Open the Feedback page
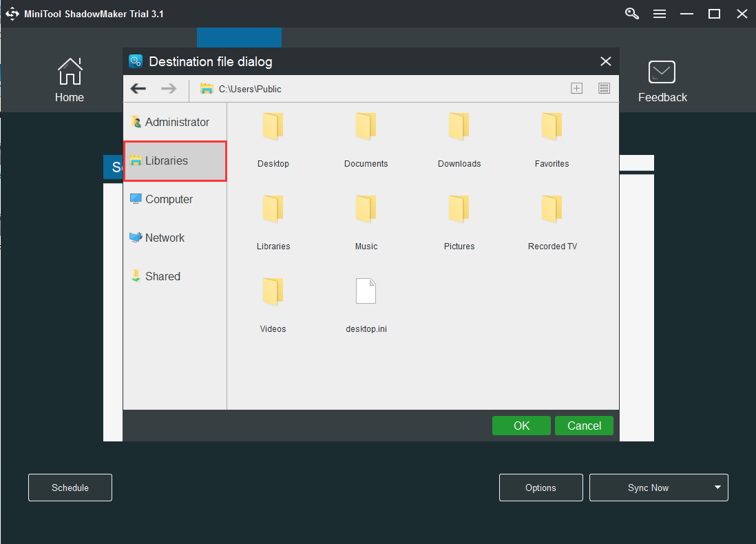This screenshot has height=544, width=756. pyautogui.click(x=662, y=82)
